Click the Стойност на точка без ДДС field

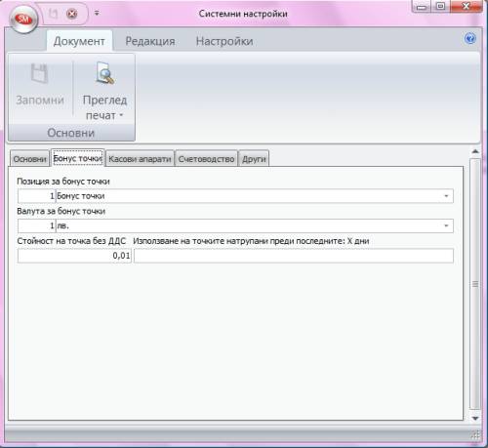coord(74,256)
